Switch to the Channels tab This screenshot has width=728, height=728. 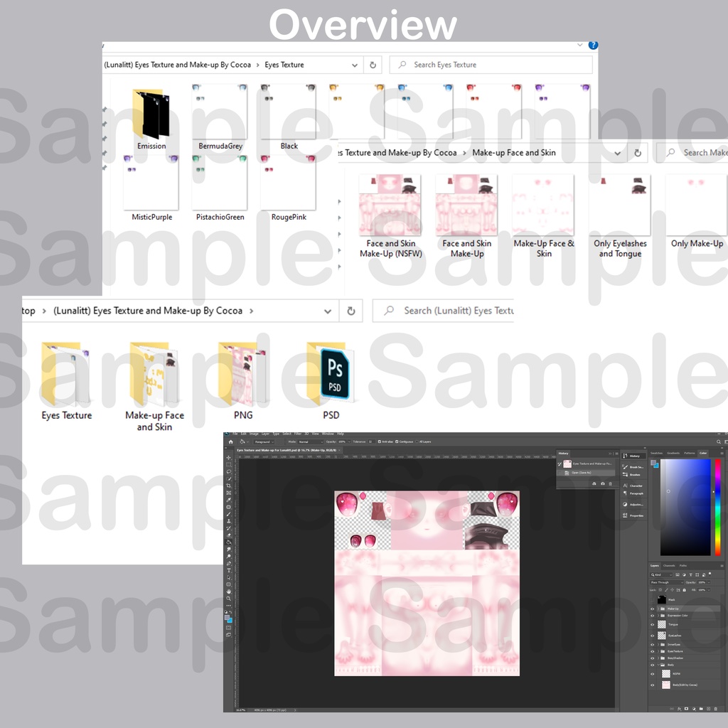tap(669, 565)
